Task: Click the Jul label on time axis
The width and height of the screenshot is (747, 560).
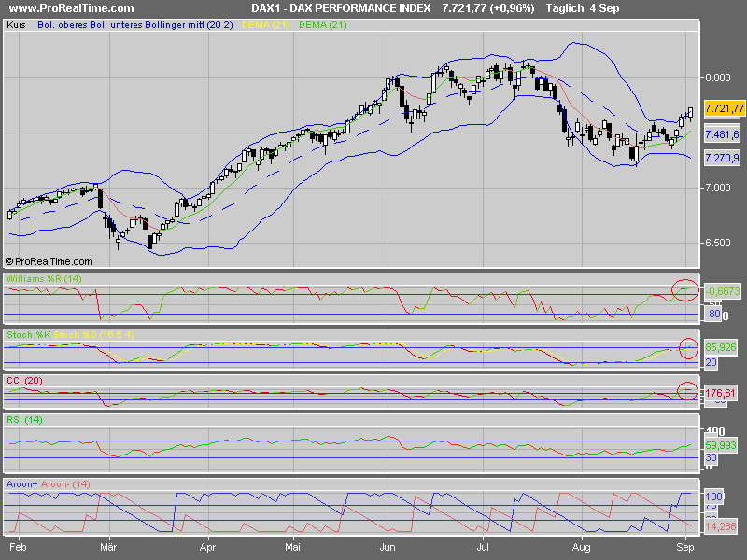Action: (483, 547)
